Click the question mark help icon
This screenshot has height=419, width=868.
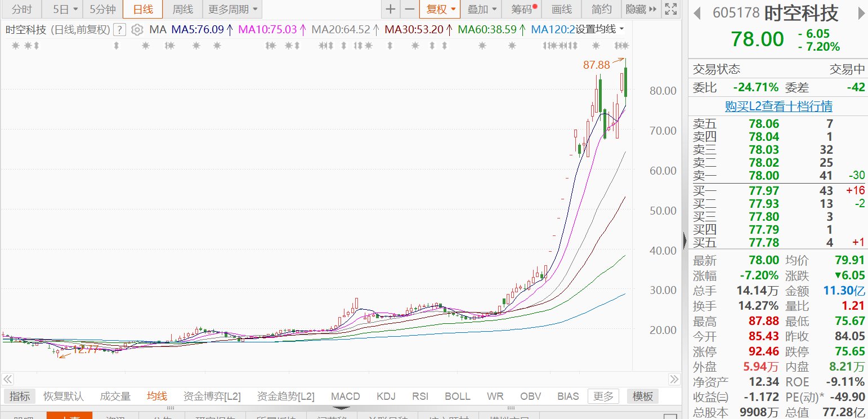click(119, 29)
